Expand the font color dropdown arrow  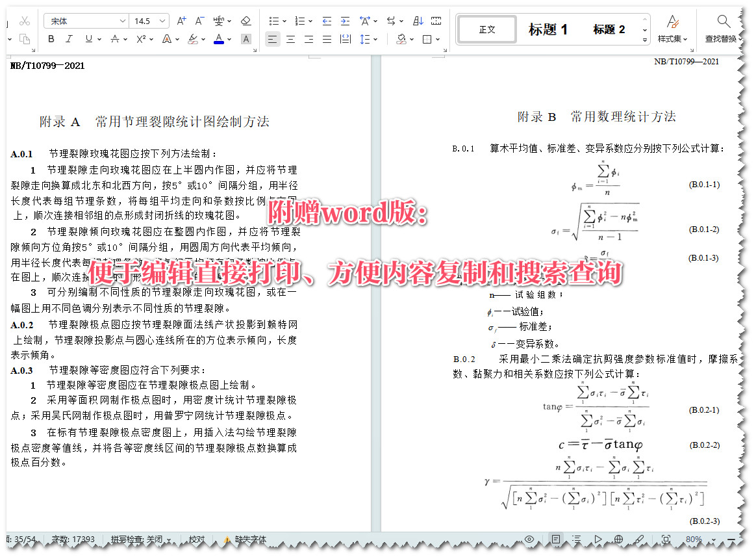[x=229, y=40]
